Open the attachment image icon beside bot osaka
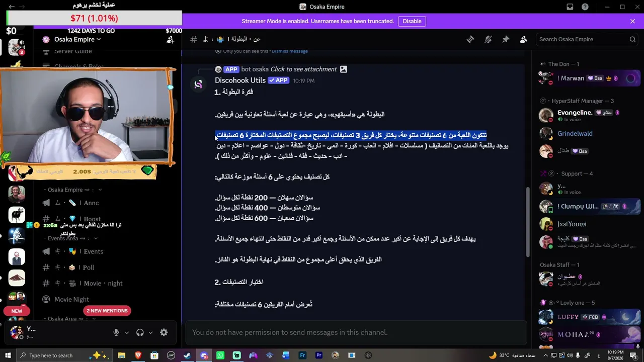Image resolution: width=644 pixels, height=362 pixels. (x=344, y=69)
